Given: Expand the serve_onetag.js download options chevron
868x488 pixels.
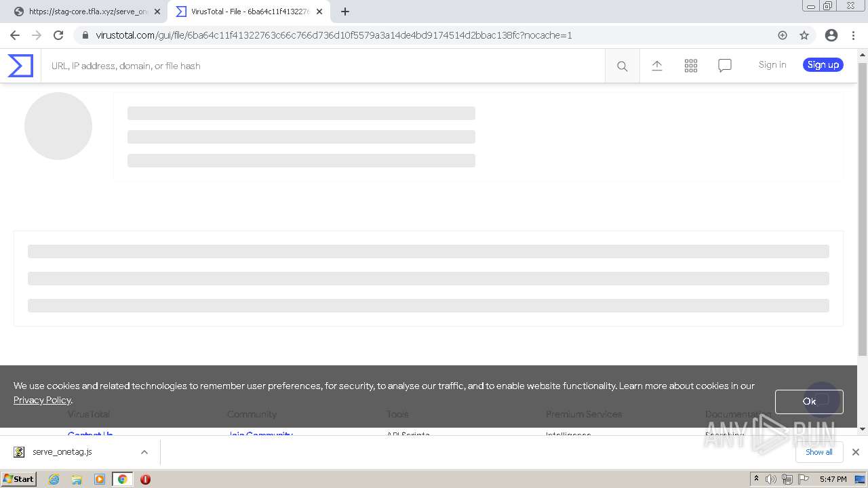Looking at the screenshot, I should coord(144,452).
